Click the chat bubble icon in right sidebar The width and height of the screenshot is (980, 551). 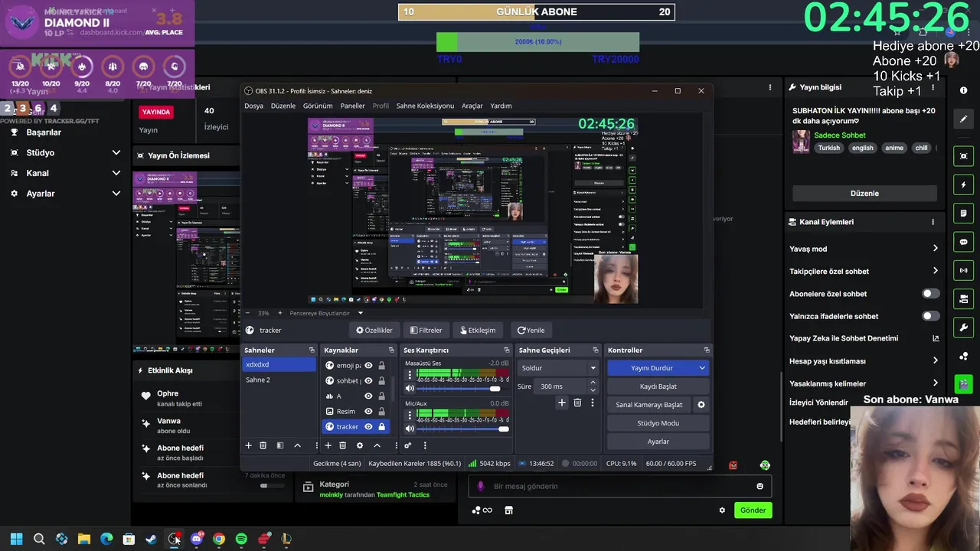coord(963,242)
